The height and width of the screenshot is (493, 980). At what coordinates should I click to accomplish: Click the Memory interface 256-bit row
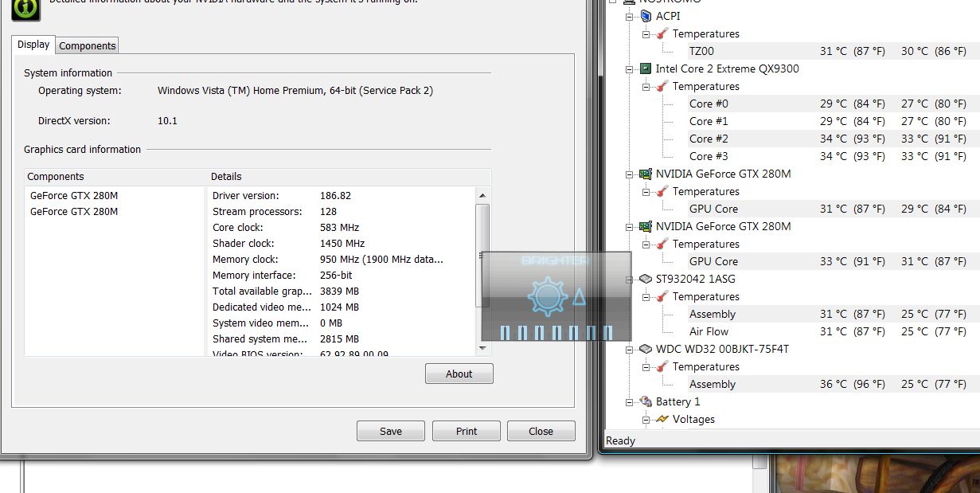click(342, 275)
